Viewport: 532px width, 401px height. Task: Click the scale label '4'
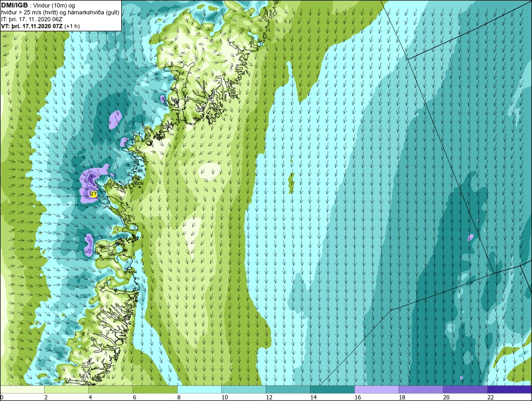[x=90, y=398]
